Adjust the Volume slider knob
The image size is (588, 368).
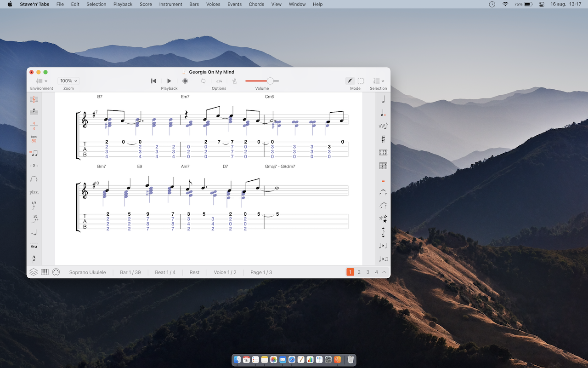[270, 81]
